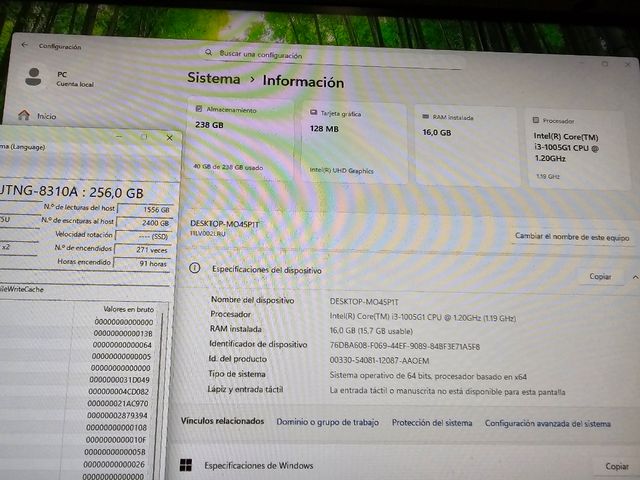Image resolution: width=640 pixels, height=480 pixels.
Task: Click the back arrow in Configuración
Action: point(24,45)
